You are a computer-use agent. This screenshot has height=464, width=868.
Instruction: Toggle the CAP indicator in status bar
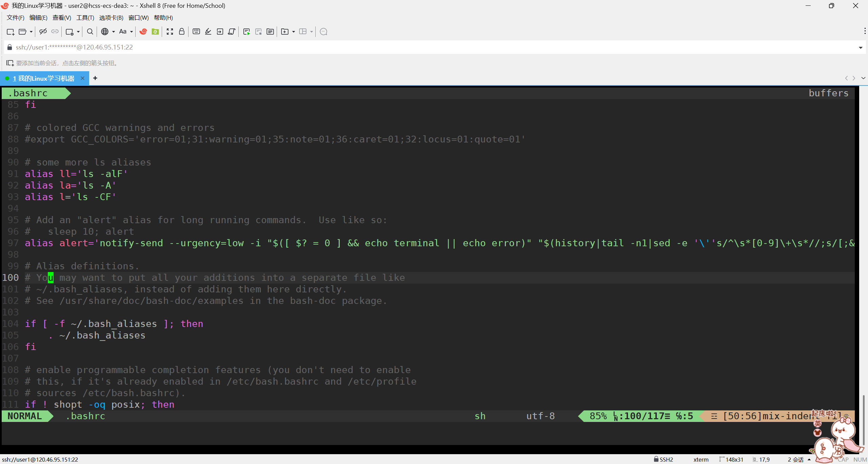click(x=843, y=460)
